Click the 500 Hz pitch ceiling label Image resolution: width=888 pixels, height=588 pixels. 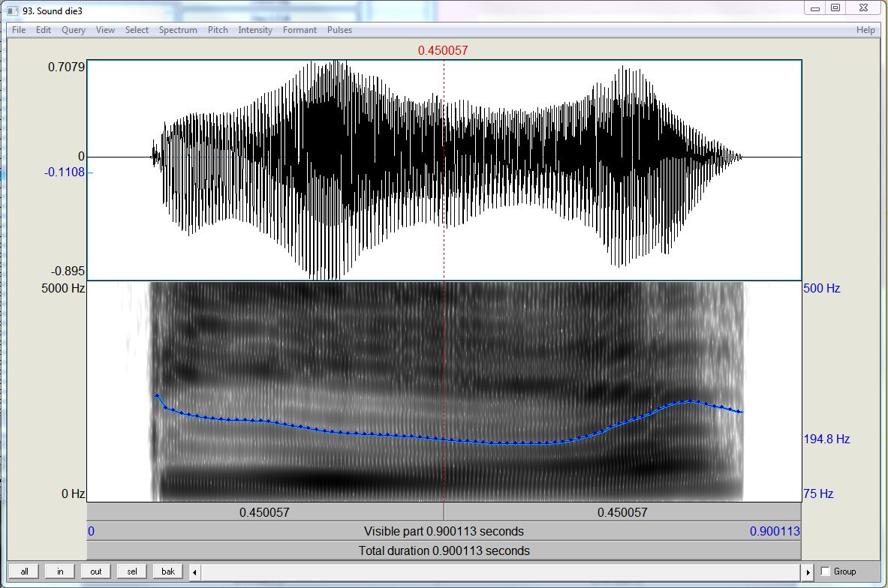click(x=822, y=288)
